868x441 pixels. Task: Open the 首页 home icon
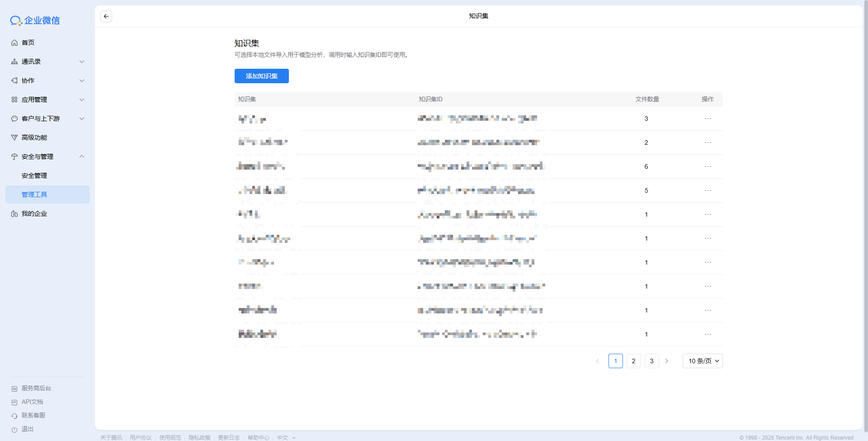coord(14,43)
